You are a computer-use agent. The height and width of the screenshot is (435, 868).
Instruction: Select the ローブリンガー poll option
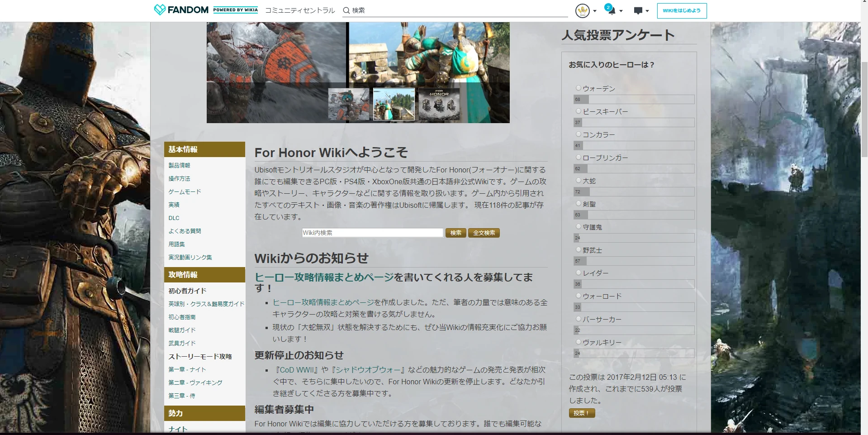[x=578, y=157]
